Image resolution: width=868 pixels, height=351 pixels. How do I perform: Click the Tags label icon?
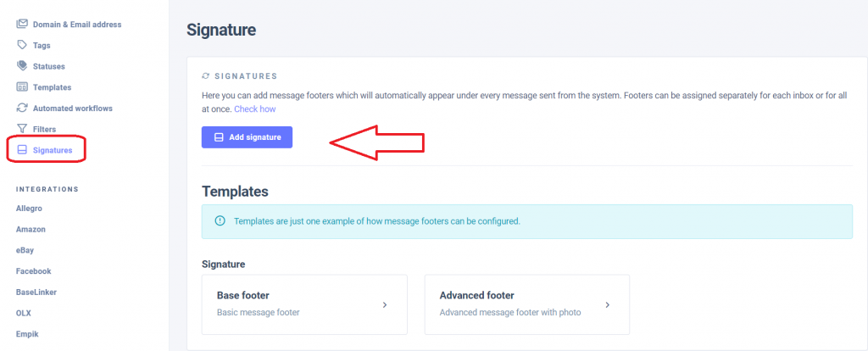pos(22,45)
